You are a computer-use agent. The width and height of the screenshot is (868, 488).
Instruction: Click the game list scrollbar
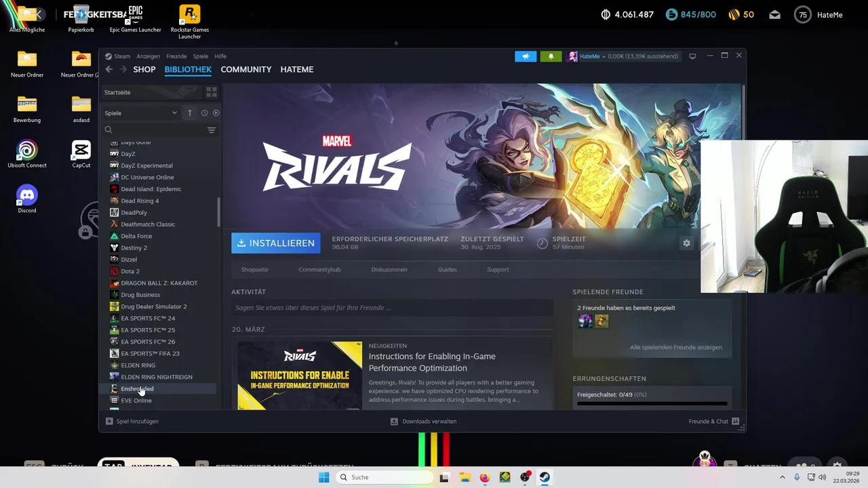[x=218, y=212]
